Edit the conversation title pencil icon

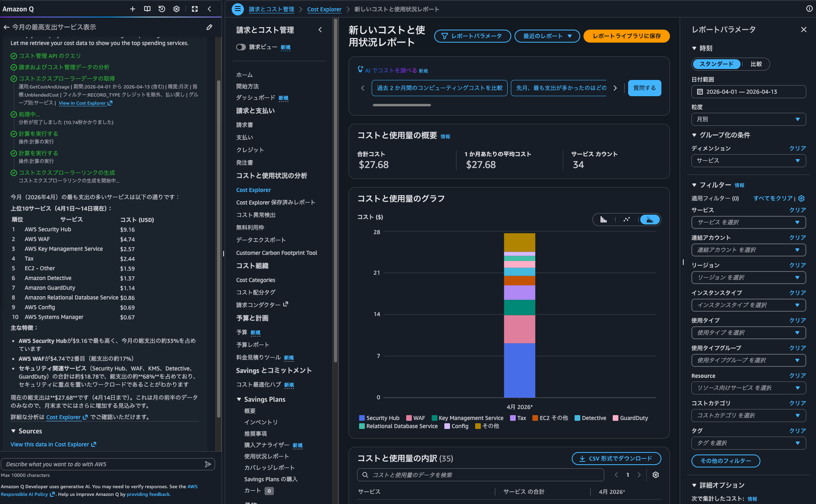pyautogui.click(x=209, y=27)
